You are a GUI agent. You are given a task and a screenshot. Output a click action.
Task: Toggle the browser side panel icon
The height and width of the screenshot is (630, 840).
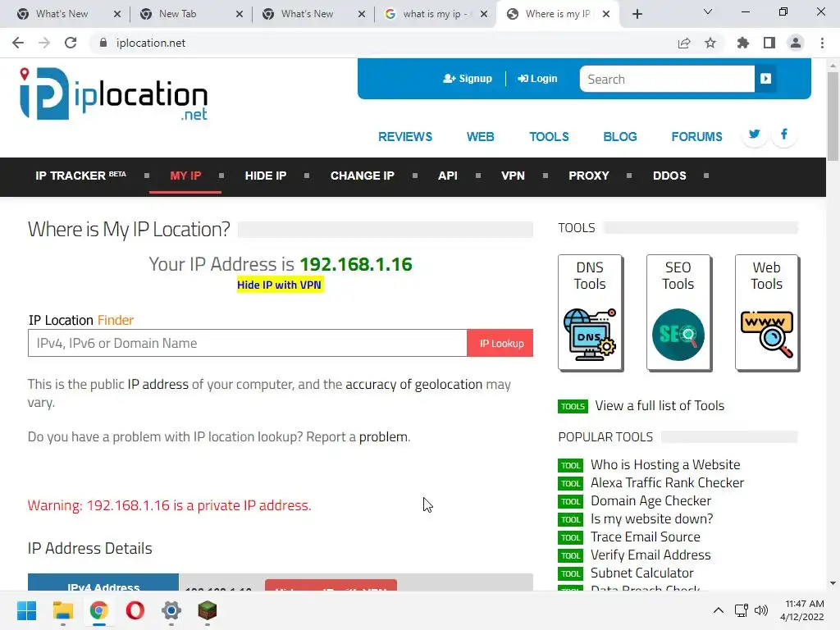(769, 43)
